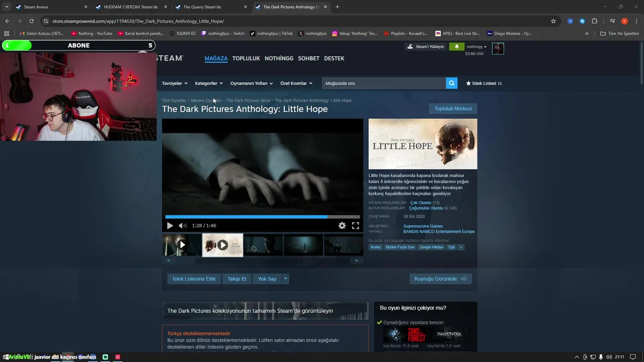Screen dimensions: 644x362
Task: Switch to 'HUDDAM 2 BERZAH' browser tab
Action: (131, 7)
